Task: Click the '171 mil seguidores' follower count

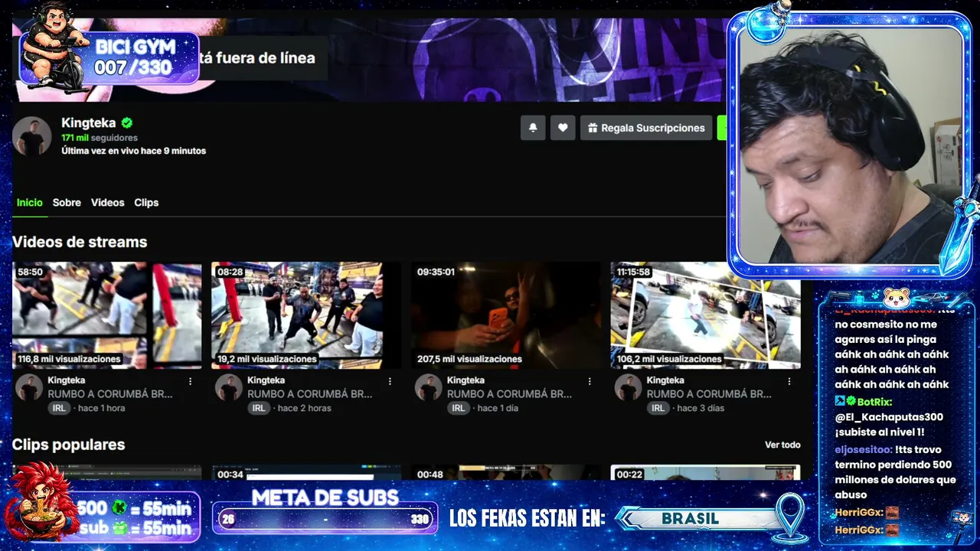Action: tap(100, 138)
